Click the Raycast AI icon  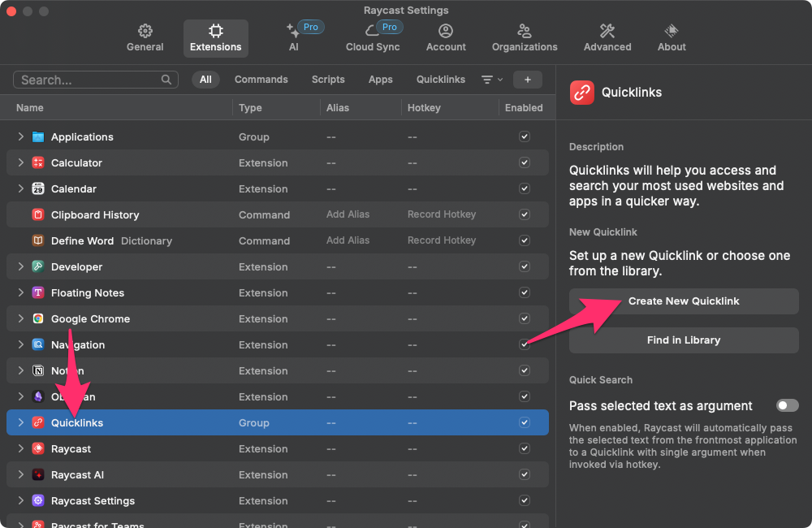[38, 474]
